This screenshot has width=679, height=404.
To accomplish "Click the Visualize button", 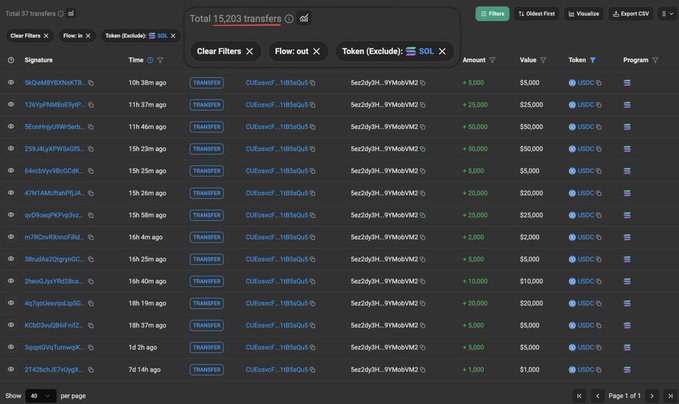I will point(583,14).
